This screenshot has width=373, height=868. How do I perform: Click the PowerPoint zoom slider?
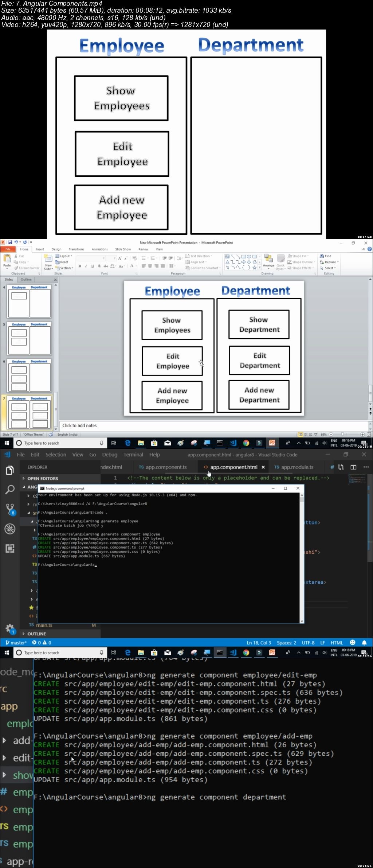coord(346,435)
